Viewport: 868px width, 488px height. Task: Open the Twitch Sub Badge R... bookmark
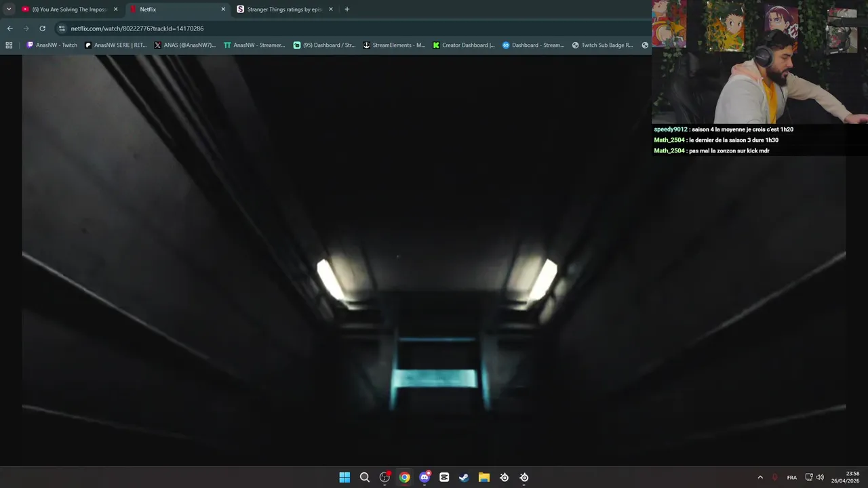(602, 45)
